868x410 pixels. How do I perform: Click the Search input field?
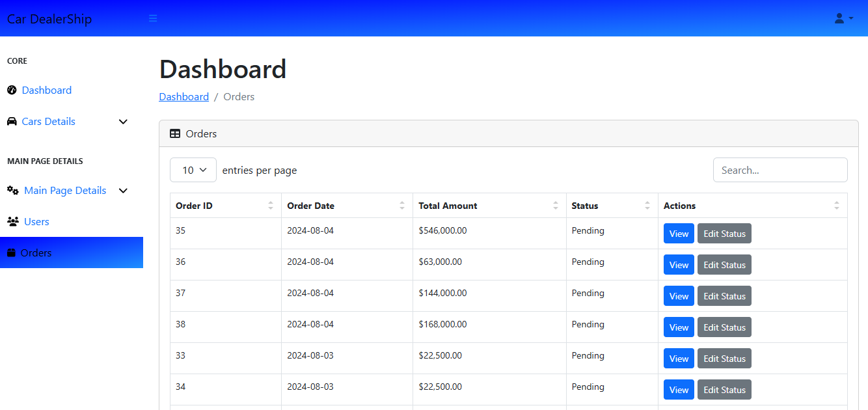coord(780,170)
